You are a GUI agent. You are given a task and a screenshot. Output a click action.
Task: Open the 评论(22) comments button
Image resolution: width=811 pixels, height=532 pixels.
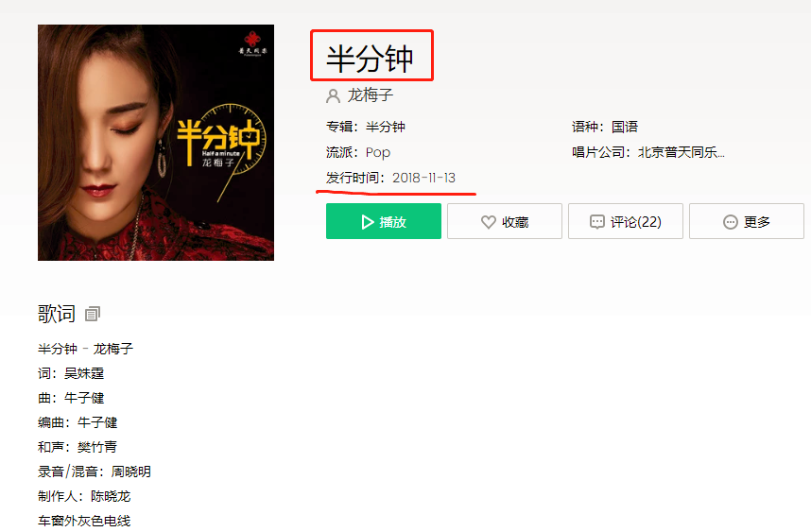point(626,221)
